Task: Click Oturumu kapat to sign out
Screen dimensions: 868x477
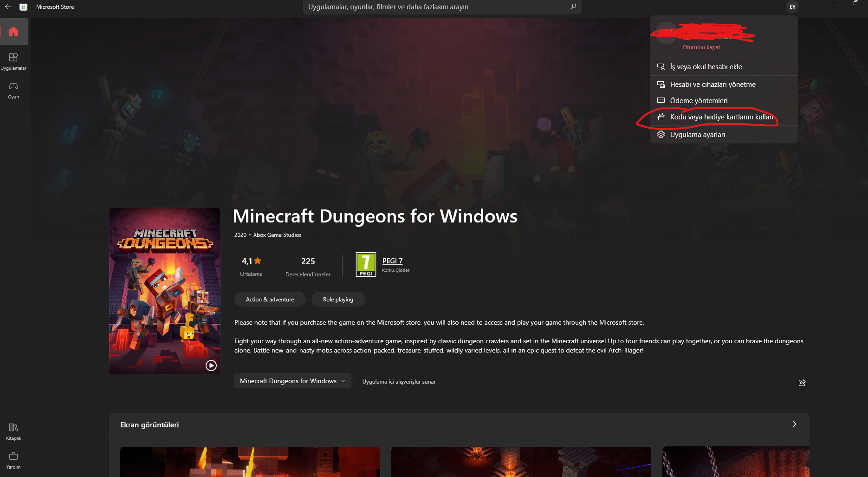Action: pos(701,47)
